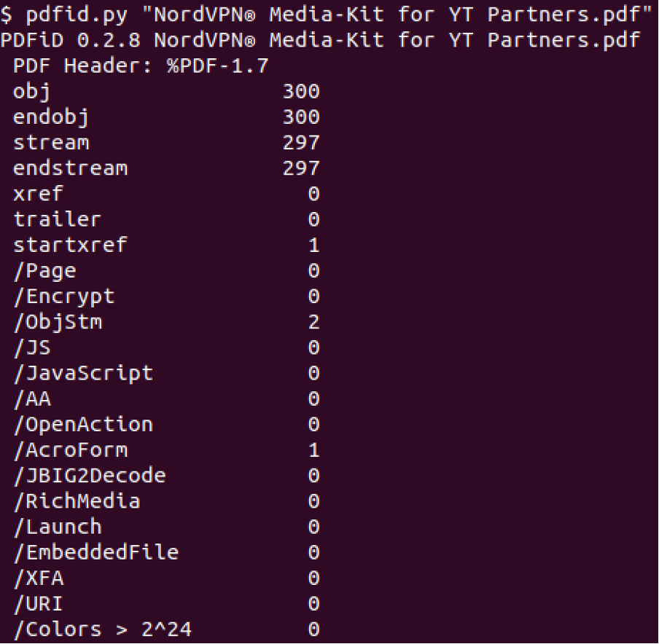Image resolution: width=659 pixels, height=644 pixels.
Task: Click the /ObjStm count 2
Action: click(x=314, y=322)
